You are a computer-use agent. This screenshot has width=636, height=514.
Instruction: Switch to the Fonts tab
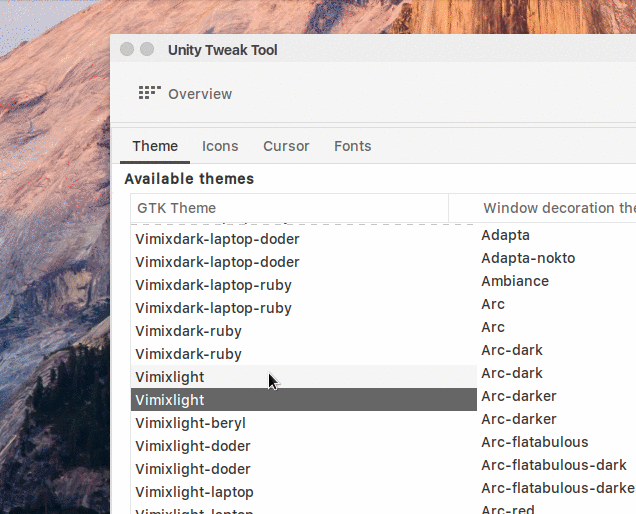pos(352,146)
